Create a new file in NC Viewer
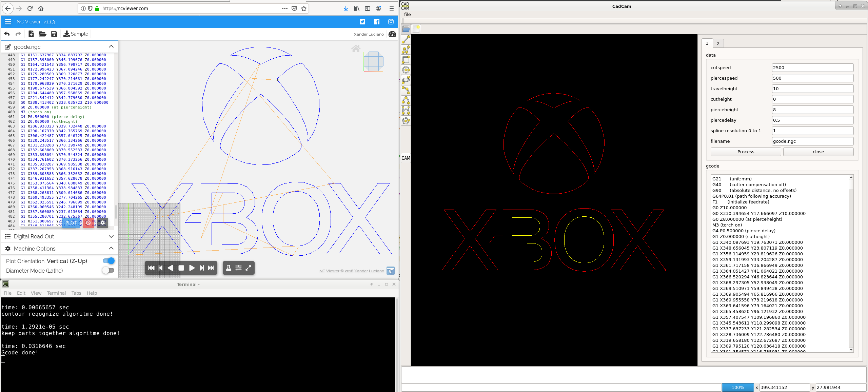Viewport: 868px width, 392px height. pyautogui.click(x=31, y=34)
